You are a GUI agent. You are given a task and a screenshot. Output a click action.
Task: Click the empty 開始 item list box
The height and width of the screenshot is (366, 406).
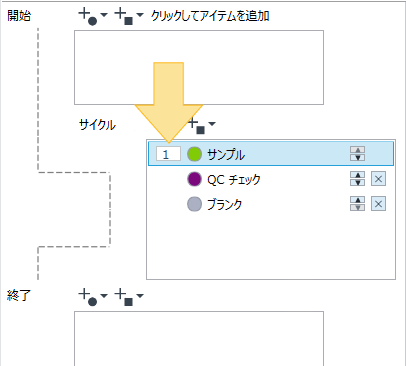(199, 68)
